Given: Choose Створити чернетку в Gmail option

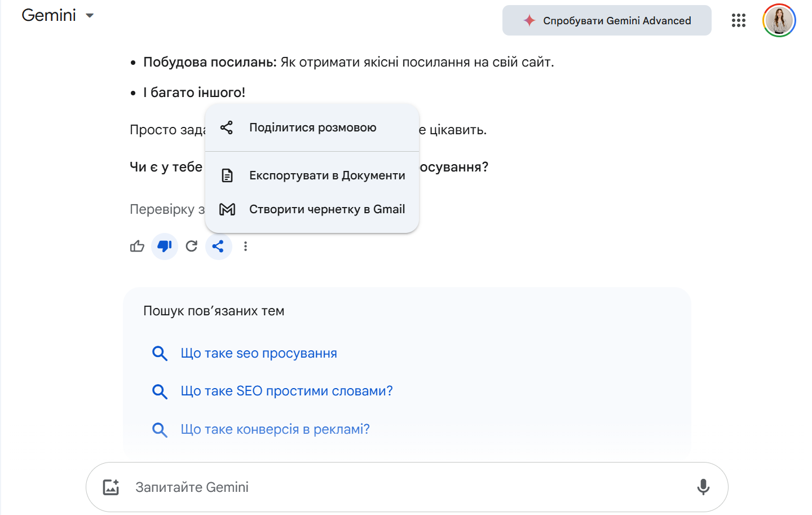Looking at the screenshot, I should (x=312, y=209).
